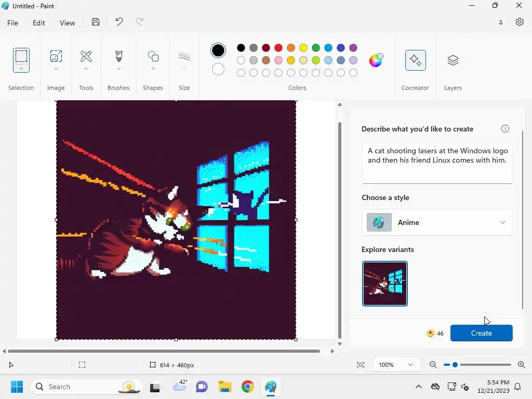Pick the dark red color swatch
This screenshot has height=399, width=532.
(266, 48)
